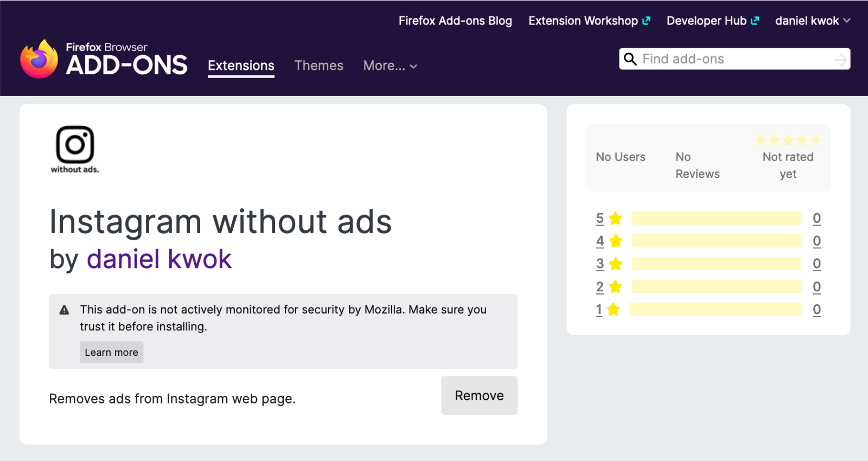Viewport: 868px width, 461px height.
Task: Click the 3-star rating number link
Action: [599, 264]
